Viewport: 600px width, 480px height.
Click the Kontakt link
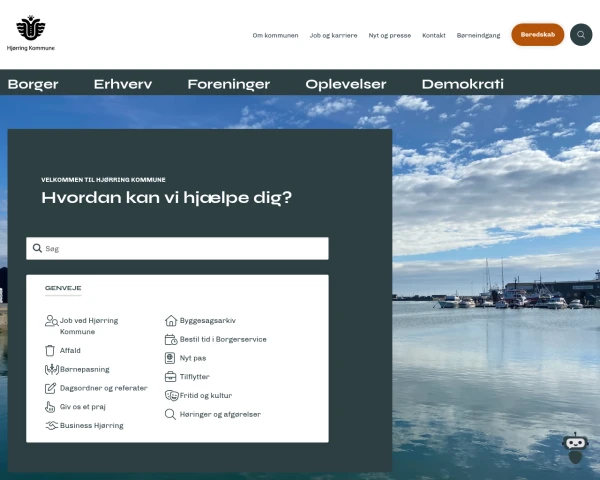434,35
